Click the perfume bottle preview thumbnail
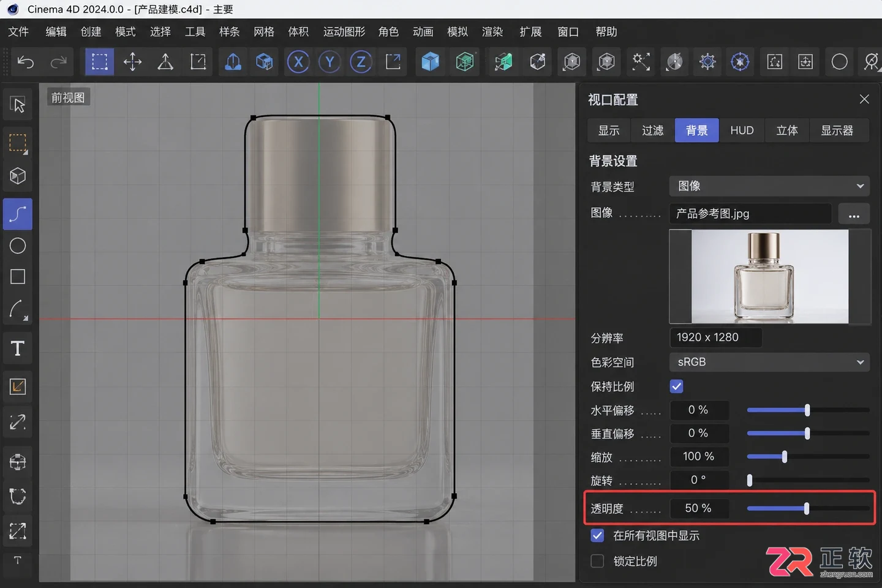Viewport: 882px width, 588px height. 770,276
